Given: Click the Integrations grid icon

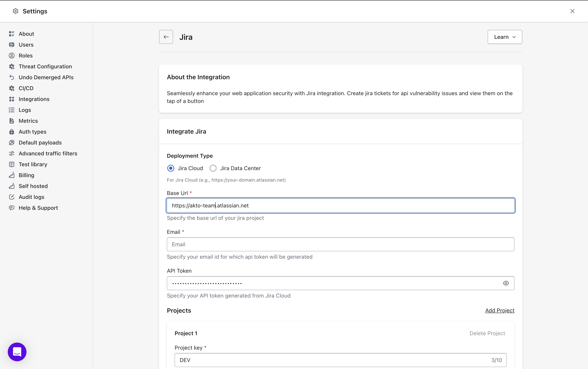Looking at the screenshot, I should tap(11, 99).
